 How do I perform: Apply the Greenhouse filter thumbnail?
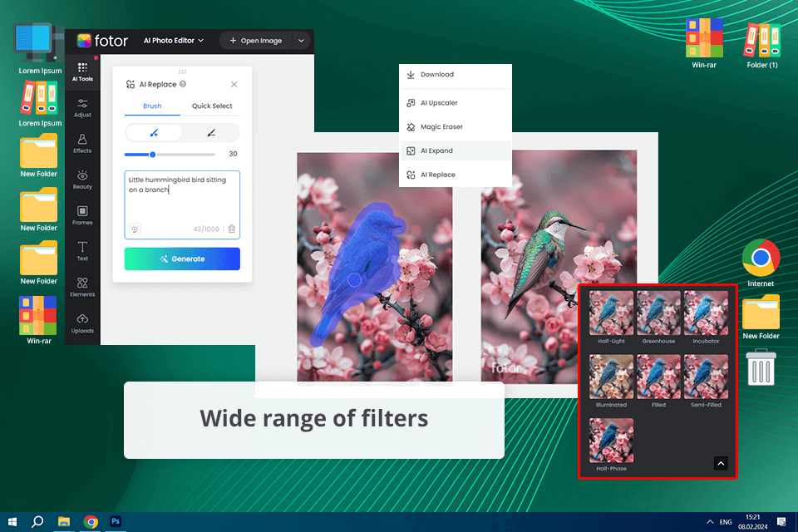coord(658,313)
